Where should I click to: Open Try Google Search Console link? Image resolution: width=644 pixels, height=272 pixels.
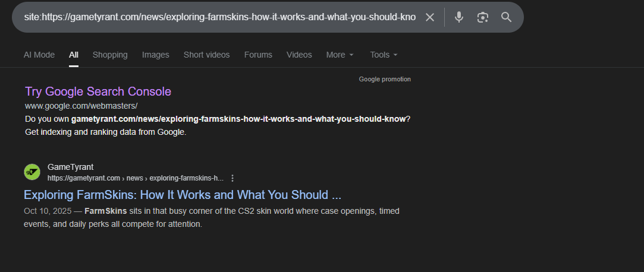[x=98, y=91]
